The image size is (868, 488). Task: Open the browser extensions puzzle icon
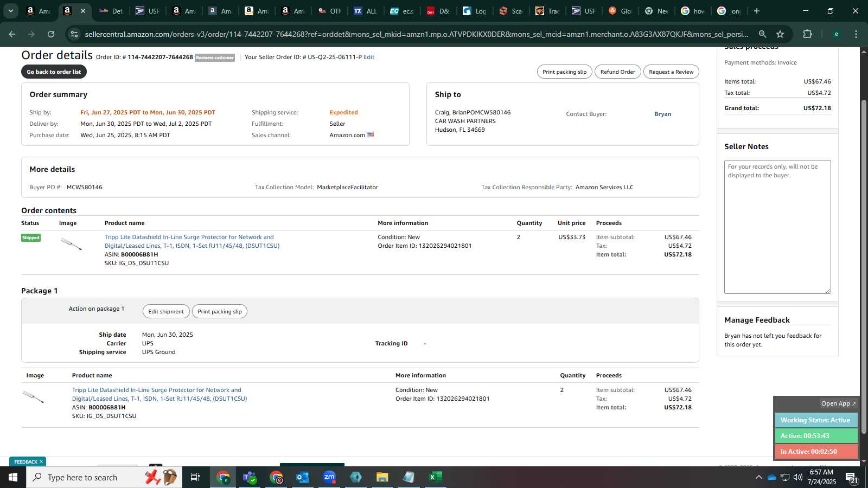(x=807, y=34)
